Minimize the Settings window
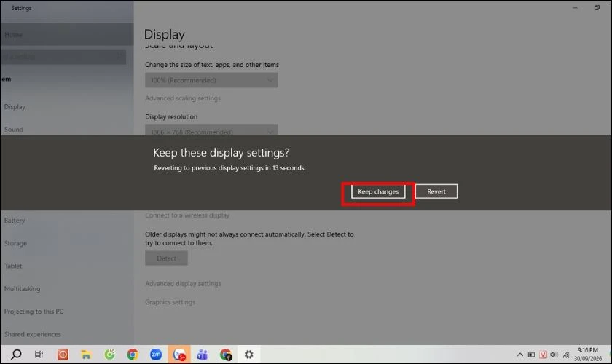 tap(575, 8)
